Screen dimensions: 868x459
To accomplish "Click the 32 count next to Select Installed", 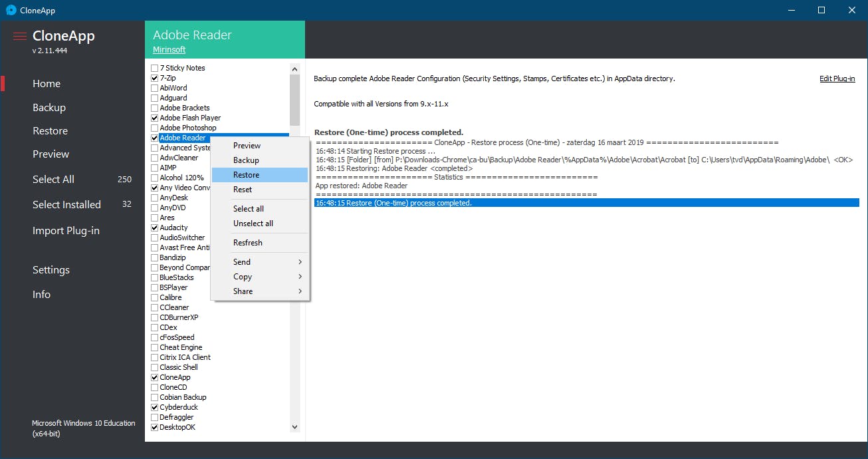I will (127, 204).
